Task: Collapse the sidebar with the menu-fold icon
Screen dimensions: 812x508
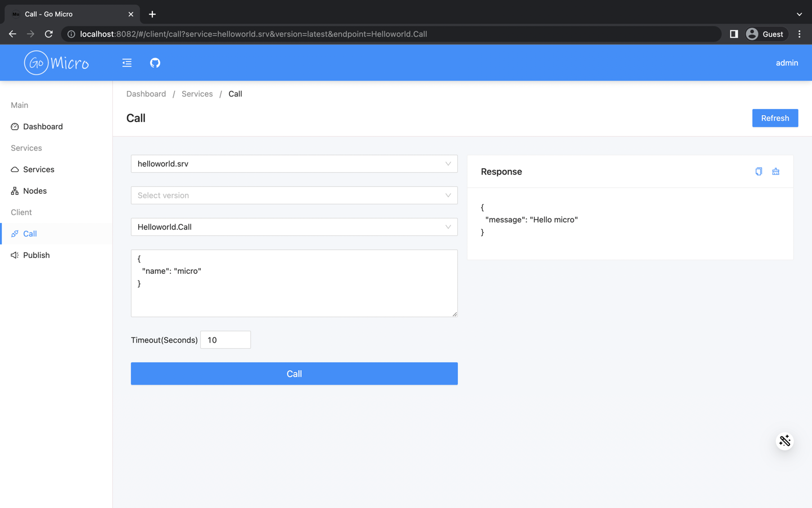Action: coord(127,63)
